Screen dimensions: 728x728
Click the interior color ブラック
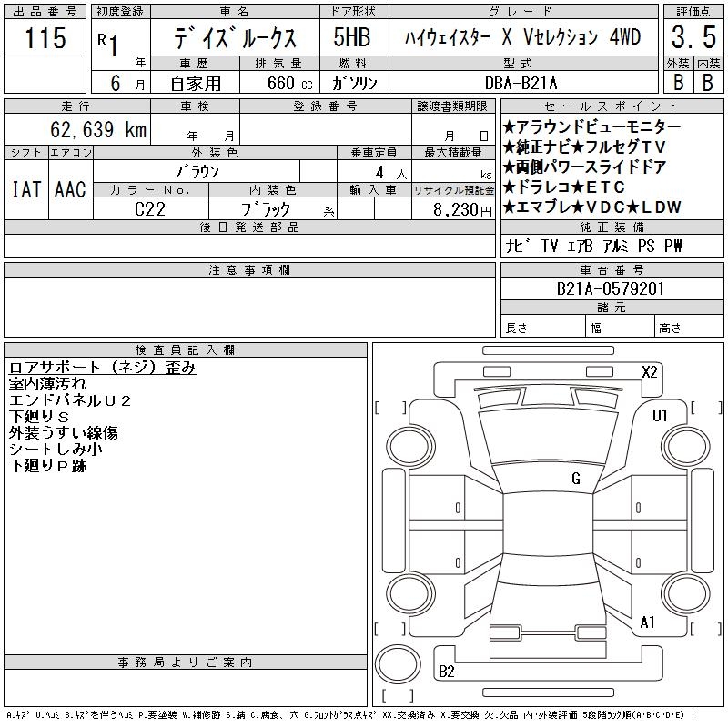[x=266, y=209]
